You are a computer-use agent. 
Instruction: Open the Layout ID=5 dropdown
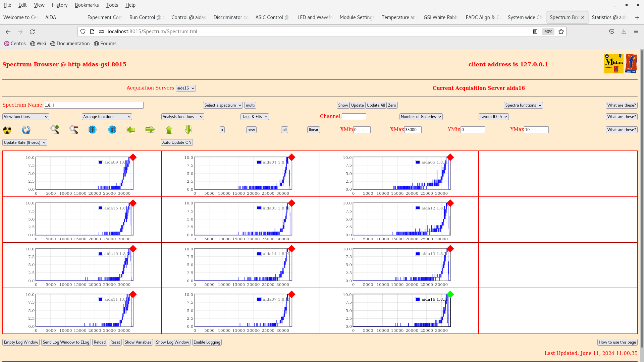pyautogui.click(x=493, y=117)
